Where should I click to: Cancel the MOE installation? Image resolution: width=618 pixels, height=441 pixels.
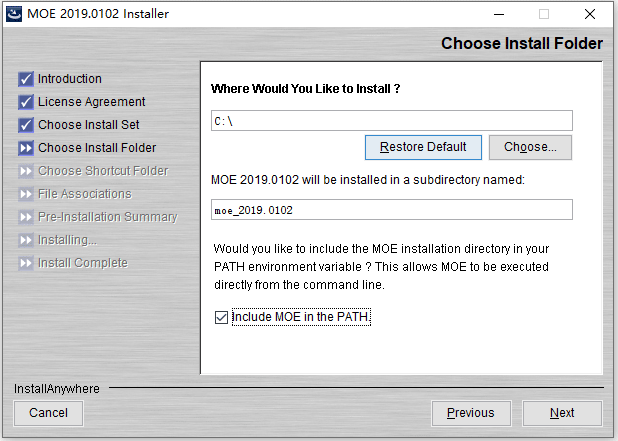point(48,413)
